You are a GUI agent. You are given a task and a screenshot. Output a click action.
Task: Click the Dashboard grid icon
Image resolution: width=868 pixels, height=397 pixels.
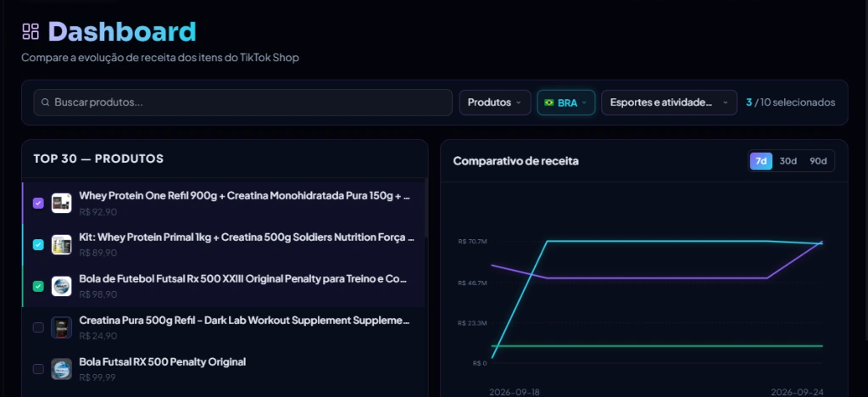tap(31, 31)
